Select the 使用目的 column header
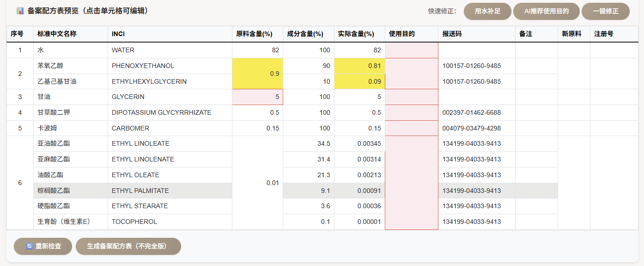 click(x=412, y=34)
